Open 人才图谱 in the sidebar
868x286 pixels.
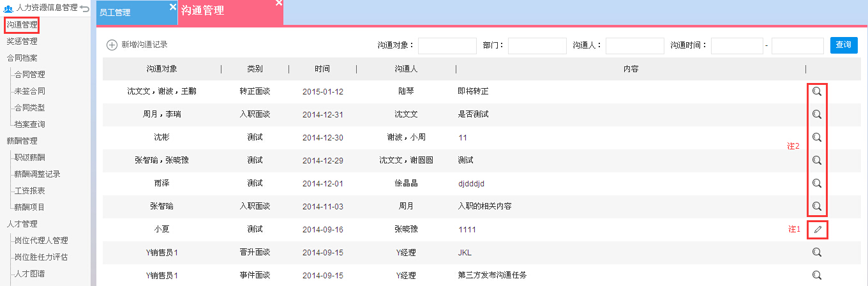pos(29,274)
